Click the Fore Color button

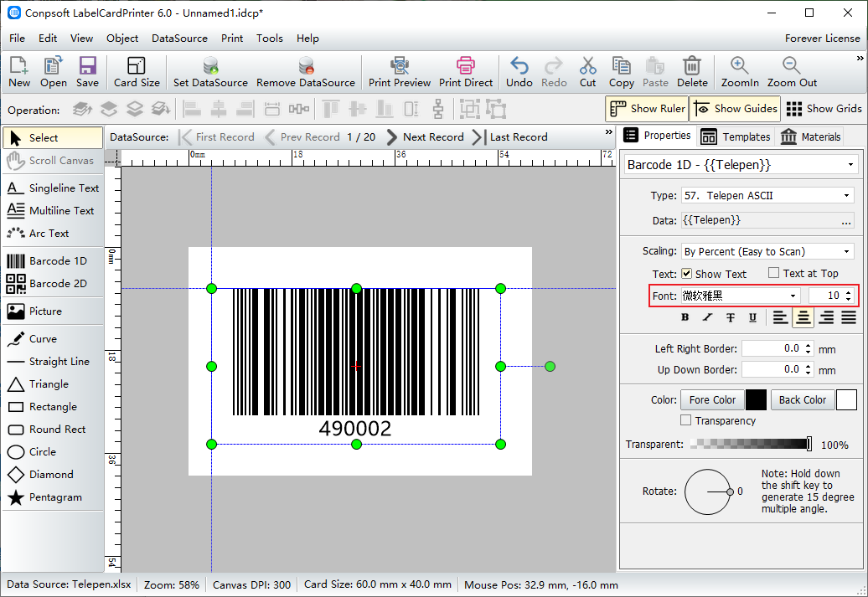(x=712, y=399)
